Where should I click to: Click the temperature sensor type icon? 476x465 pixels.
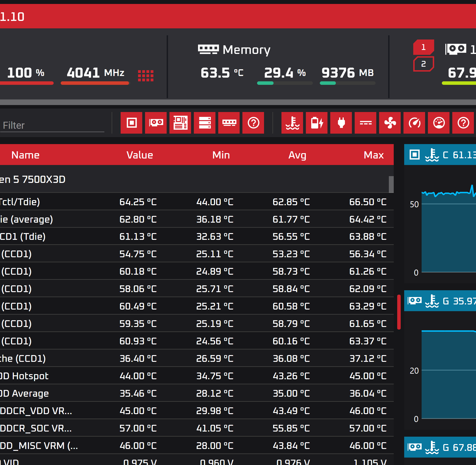292,123
